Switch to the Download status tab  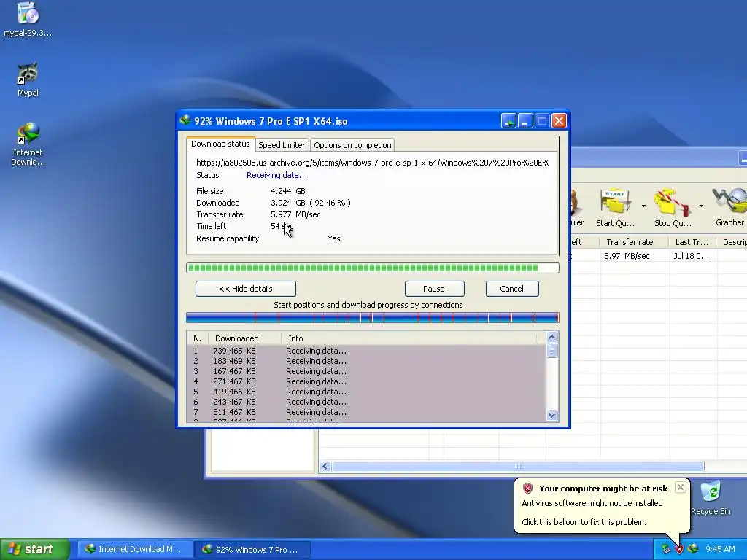click(x=220, y=144)
